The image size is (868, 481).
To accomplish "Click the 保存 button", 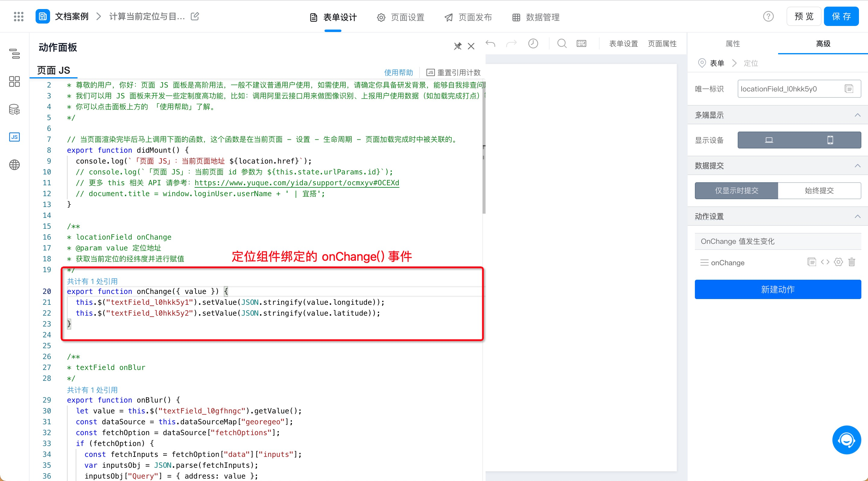I will click(841, 17).
